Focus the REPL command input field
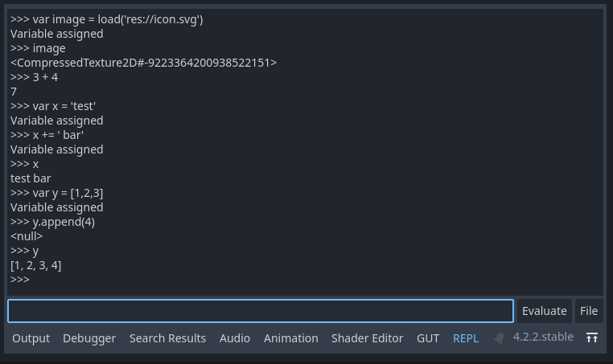Image resolution: width=613 pixels, height=364 pixels. coord(261,311)
